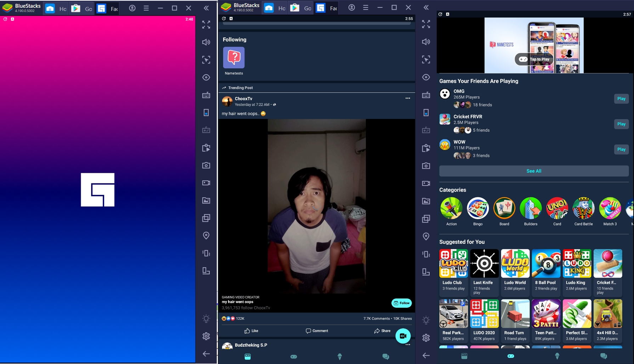Toggle fullscreen in middle window's sidebar
The image size is (634, 364).
click(426, 24)
